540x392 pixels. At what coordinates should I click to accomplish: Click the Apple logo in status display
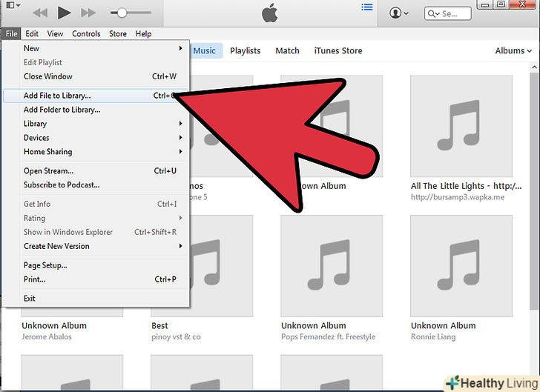point(270,13)
